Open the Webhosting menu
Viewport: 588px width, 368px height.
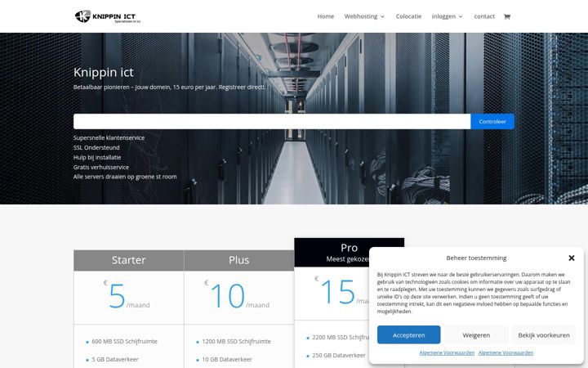pyautogui.click(x=364, y=16)
